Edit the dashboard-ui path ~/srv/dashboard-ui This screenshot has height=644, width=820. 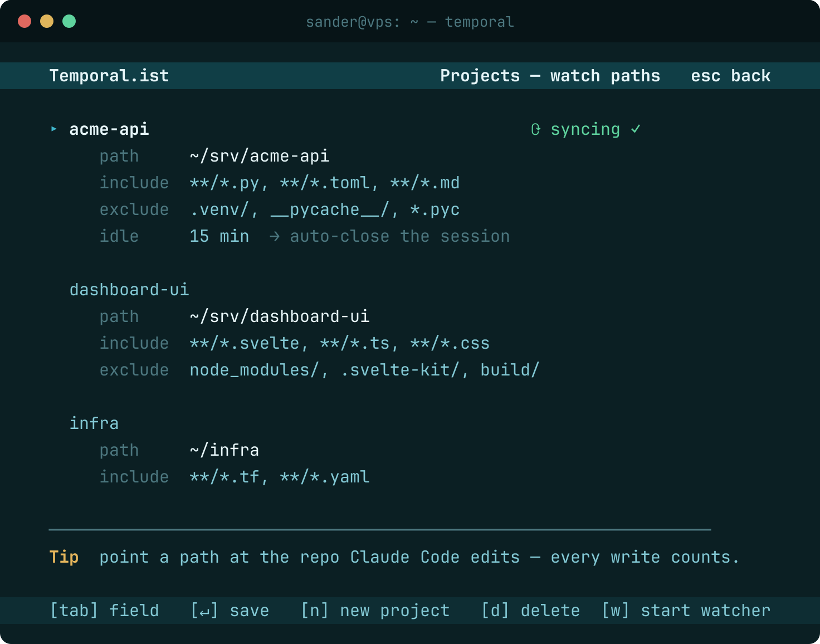pyautogui.click(x=280, y=316)
